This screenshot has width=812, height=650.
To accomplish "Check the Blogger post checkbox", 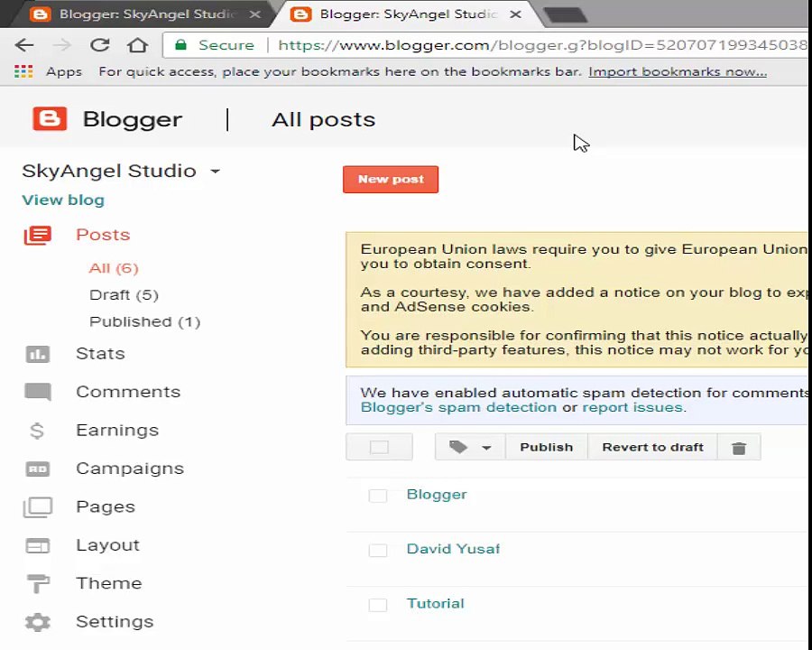I will 377,496.
